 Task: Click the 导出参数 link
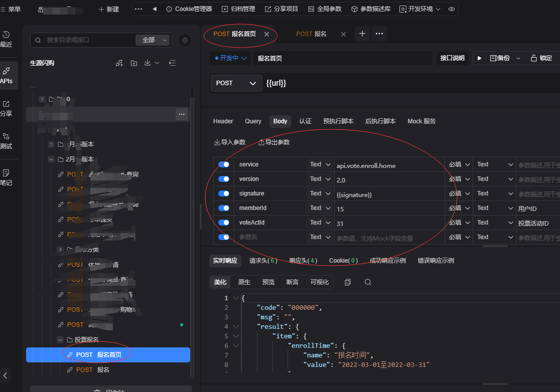(274, 142)
